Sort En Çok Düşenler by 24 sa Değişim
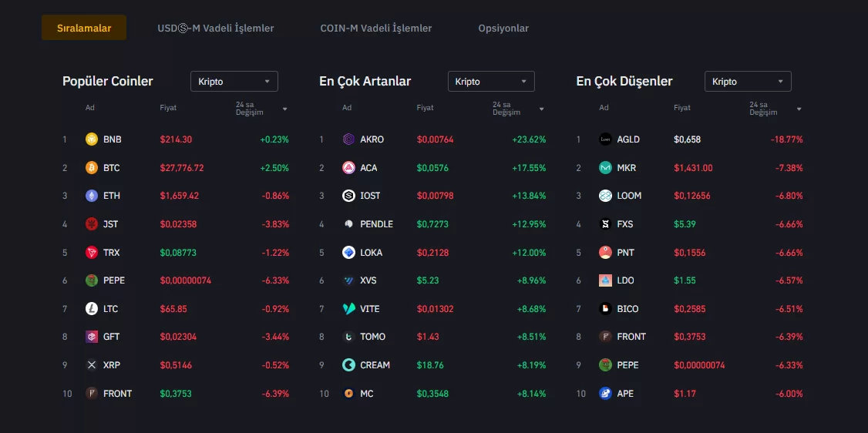Viewport: 868px width, 433px height. pyautogui.click(x=775, y=109)
